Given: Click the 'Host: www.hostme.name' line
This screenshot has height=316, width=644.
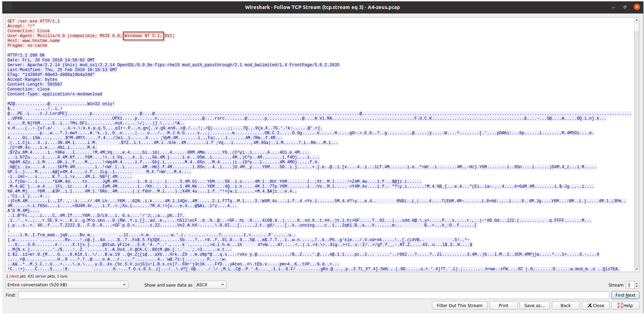Looking at the screenshot, I should 33,41.
